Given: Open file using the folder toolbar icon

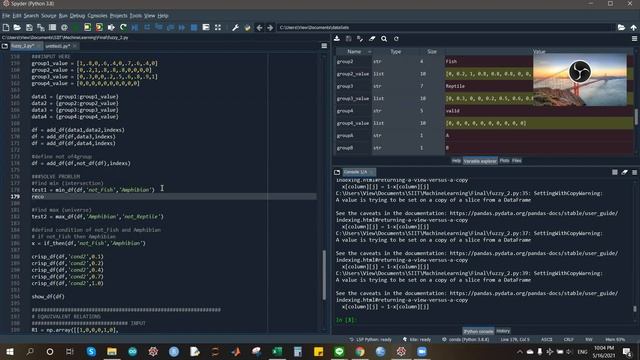Looking at the screenshot, I should click(x=17, y=27).
